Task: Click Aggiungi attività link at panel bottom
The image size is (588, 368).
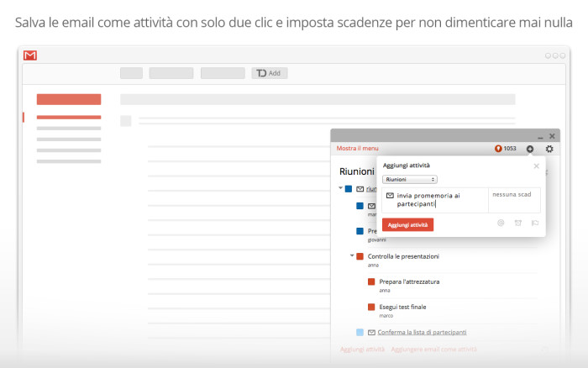Action: 362,350
